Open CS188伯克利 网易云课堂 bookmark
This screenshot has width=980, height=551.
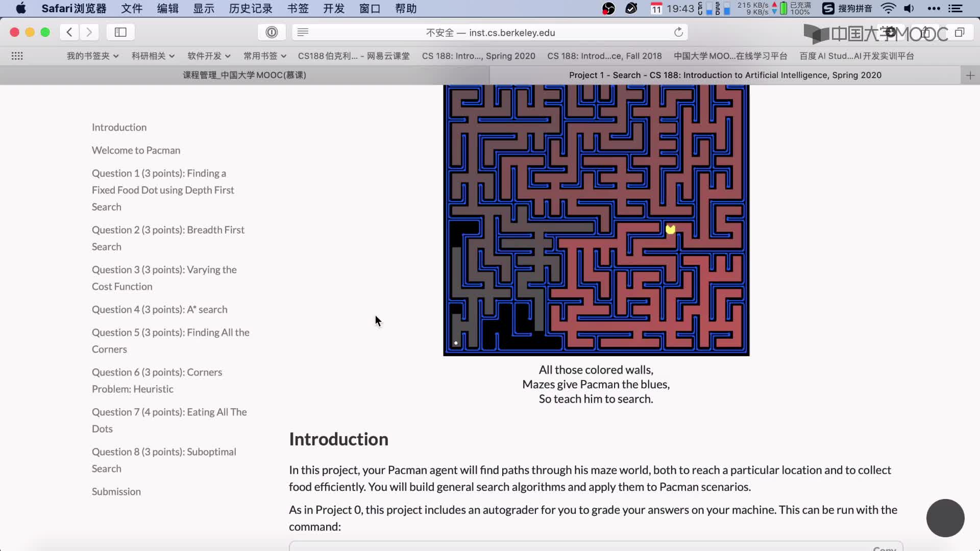pos(354,56)
